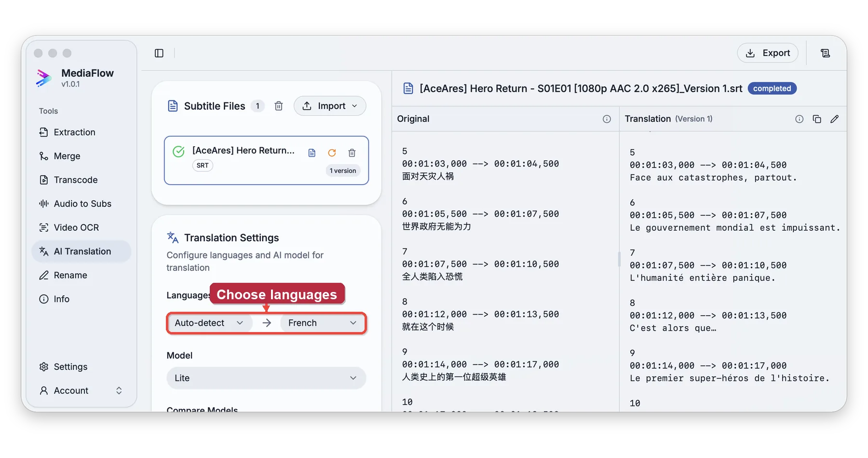The height and width of the screenshot is (458, 868).
Task: Click translated line C'est alors que…
Action: point(673,328)
